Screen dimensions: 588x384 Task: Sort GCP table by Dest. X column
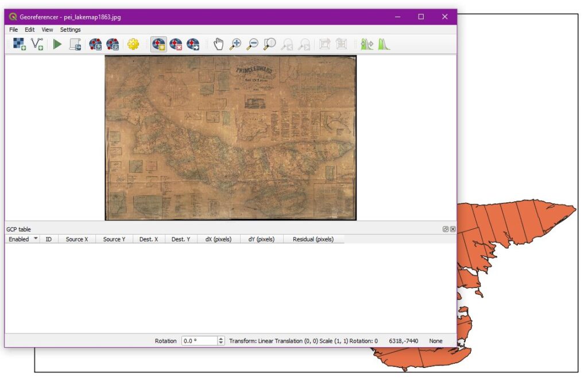[149, 239]
